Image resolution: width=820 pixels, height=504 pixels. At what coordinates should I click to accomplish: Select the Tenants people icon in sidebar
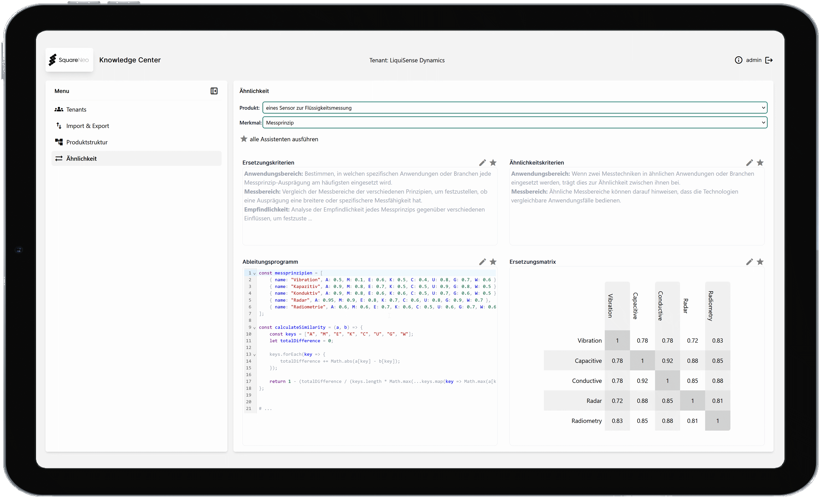click(59, 109)
